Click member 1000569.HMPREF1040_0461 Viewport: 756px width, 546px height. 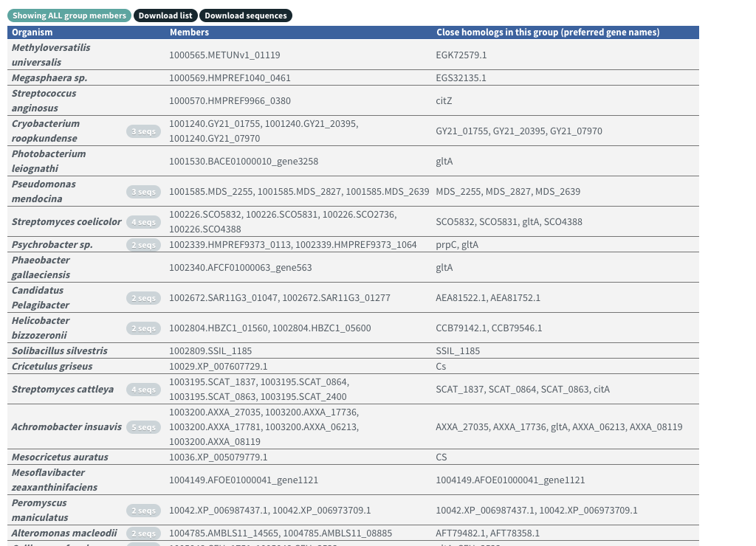tap(230, 77)
